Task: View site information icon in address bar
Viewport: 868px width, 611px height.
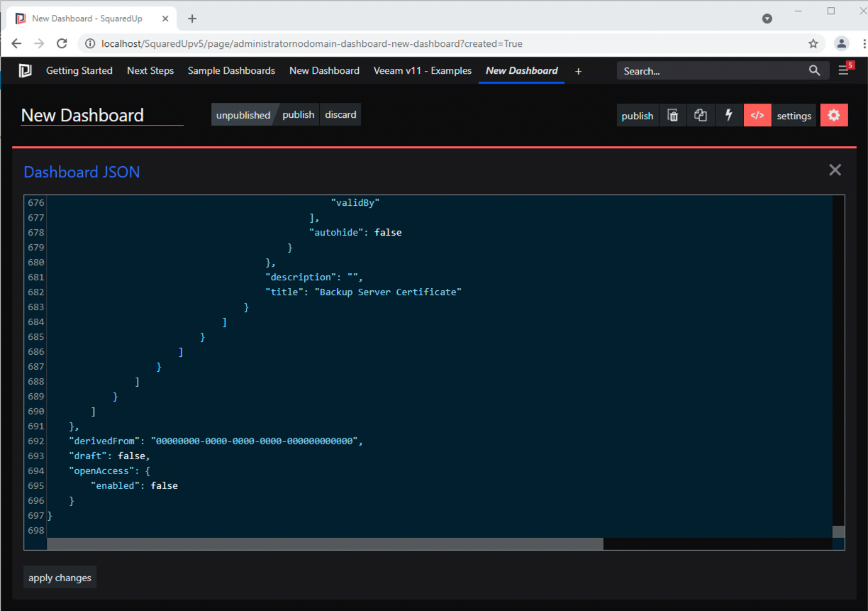Action: [x=90, y=43]
